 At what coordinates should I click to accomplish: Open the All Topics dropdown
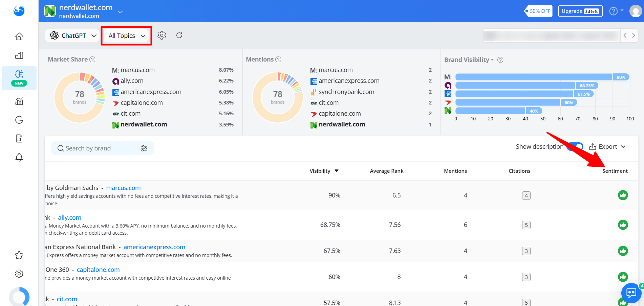[x=127, y=36]
